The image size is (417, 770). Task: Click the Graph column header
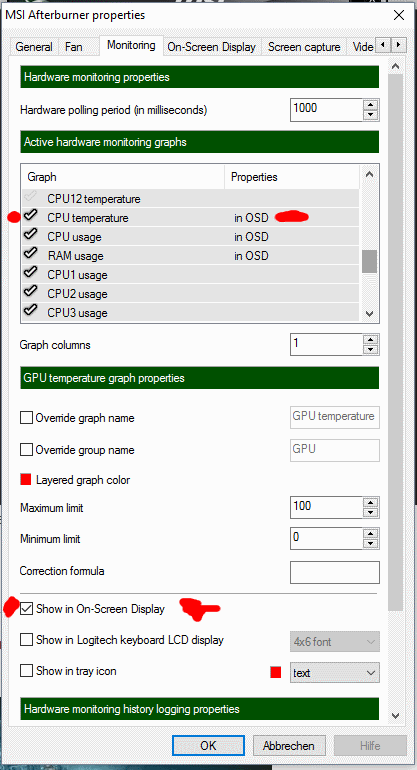[123, 177]
